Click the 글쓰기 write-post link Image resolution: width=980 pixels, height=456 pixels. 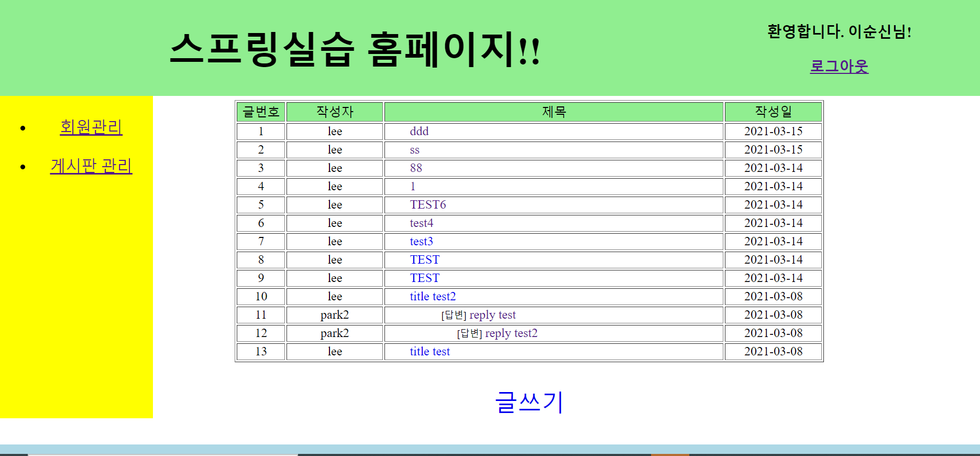pyautogui.click(x=529, y=403)
